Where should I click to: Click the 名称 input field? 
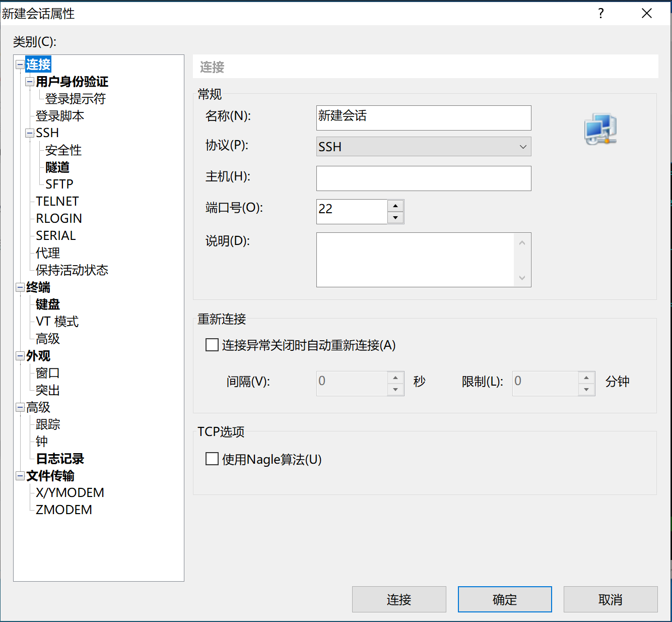coord(424,118)
